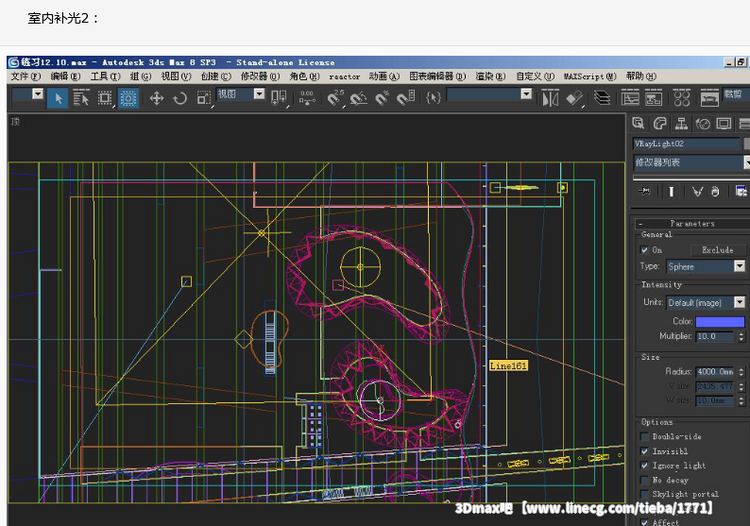Screen dimensions: 750x526
Task: Open the 视图 reference coordinate dropdown
Action: coord(241,94)
